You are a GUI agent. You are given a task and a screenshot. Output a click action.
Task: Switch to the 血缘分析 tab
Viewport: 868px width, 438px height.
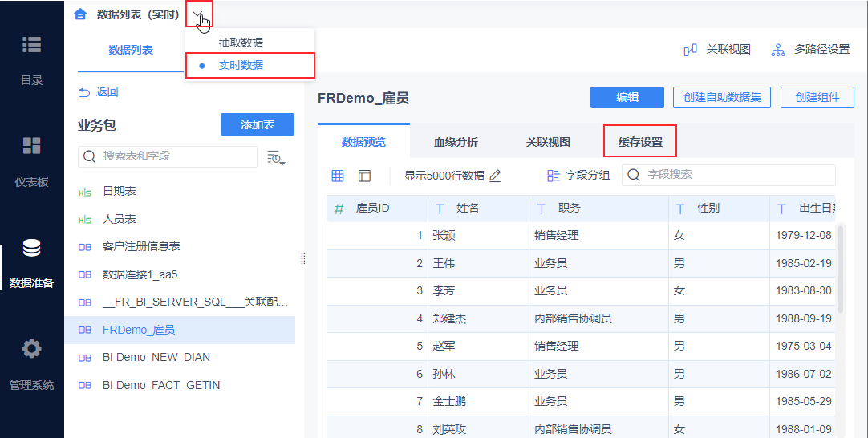(x=456, y=142)
